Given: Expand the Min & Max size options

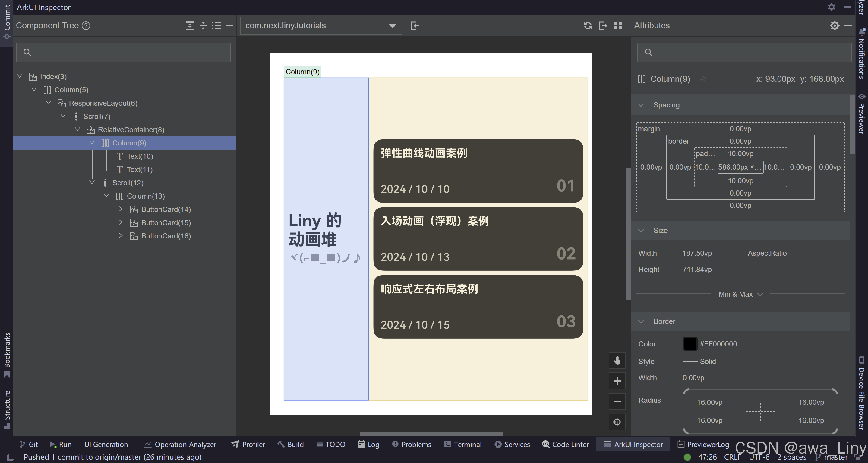Looking at the screenshot, I should (x=740, y=294).
